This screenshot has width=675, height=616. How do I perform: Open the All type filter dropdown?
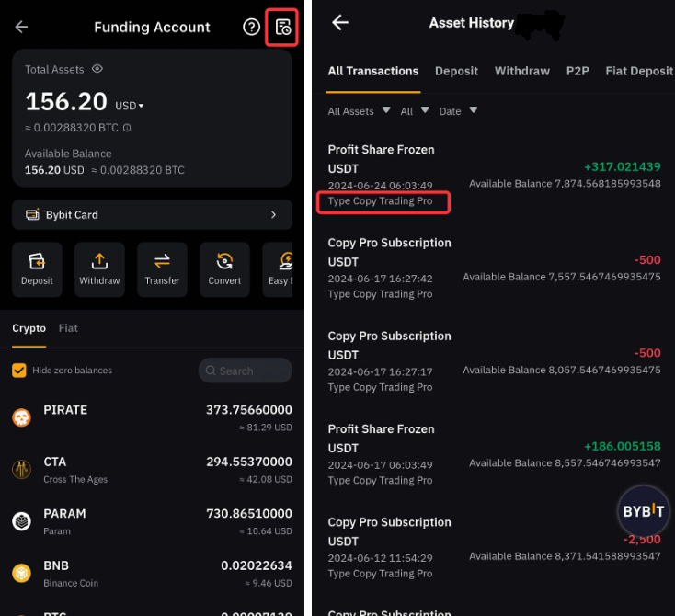click(x=415, y=111)
